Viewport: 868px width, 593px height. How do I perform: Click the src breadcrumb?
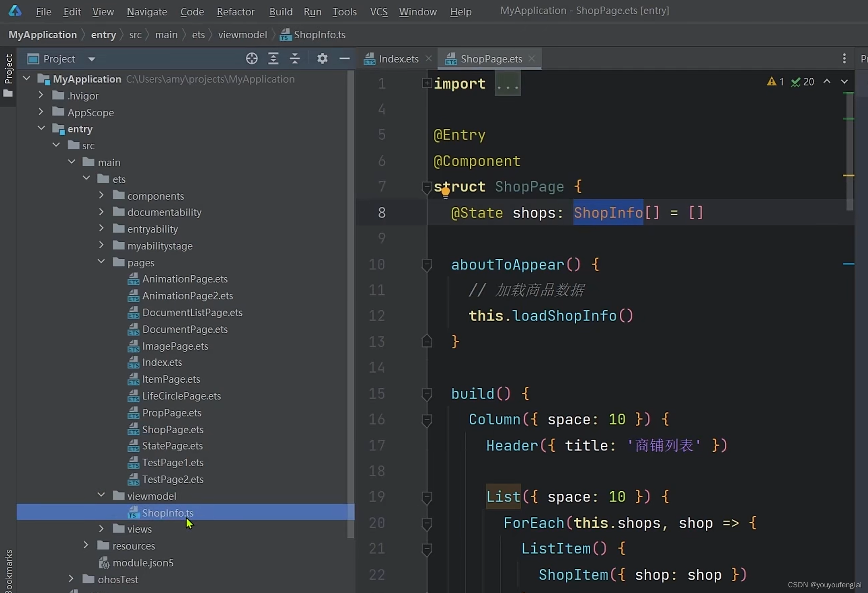pyautogui.click(x=135, y=35)
